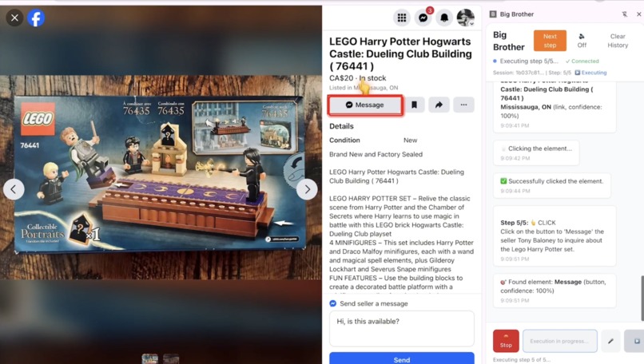
Task: Open the Facebook menu grid icon
Action: click(x=402, y=18)
